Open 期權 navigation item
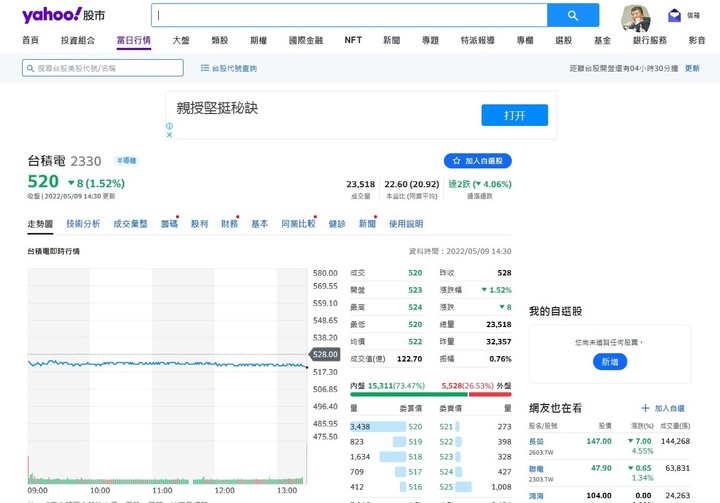This screenshot has height=503, width=720. 259,40
